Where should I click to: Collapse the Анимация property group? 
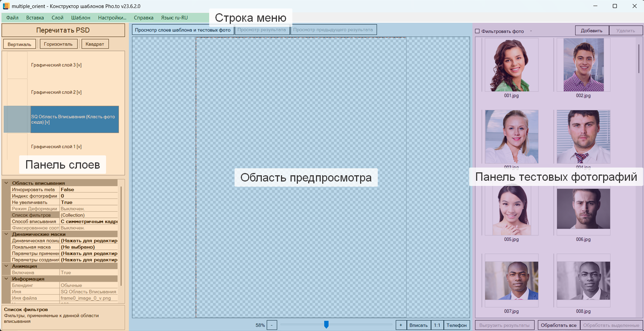(6, 266)
